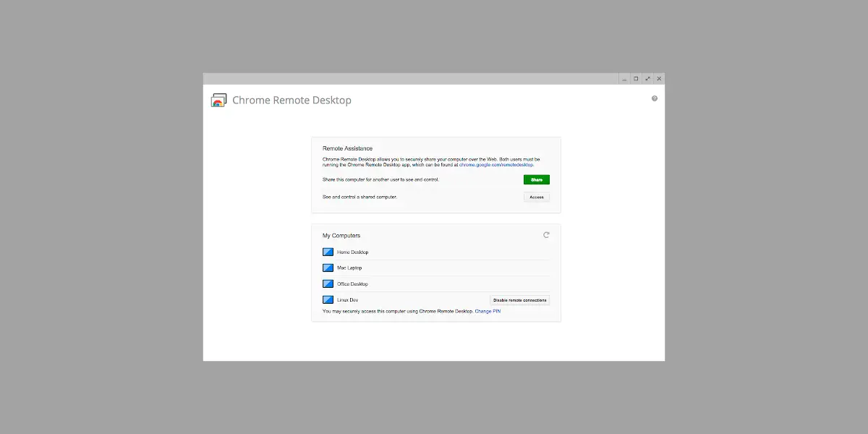Screen dimensions: 868x434
Task: Click the Access button
Action: tap(537, 197)
